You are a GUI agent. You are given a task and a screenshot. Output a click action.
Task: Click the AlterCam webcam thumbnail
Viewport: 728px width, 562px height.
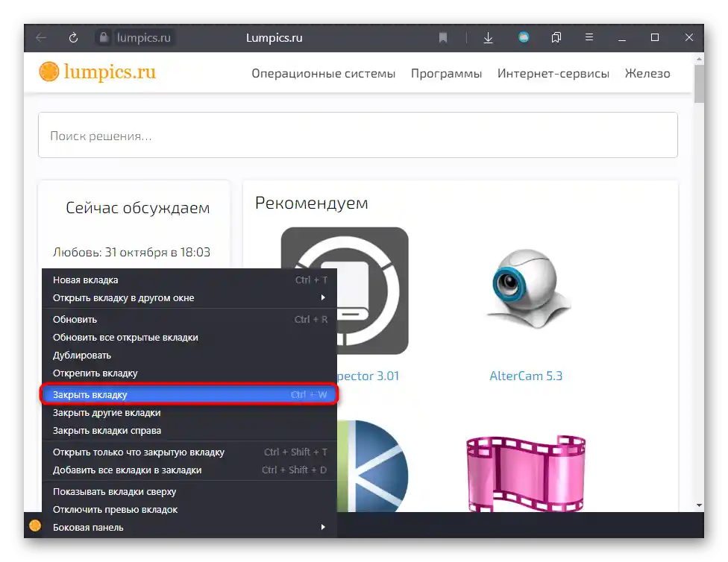pyautogui.click(x=528, y=289)
